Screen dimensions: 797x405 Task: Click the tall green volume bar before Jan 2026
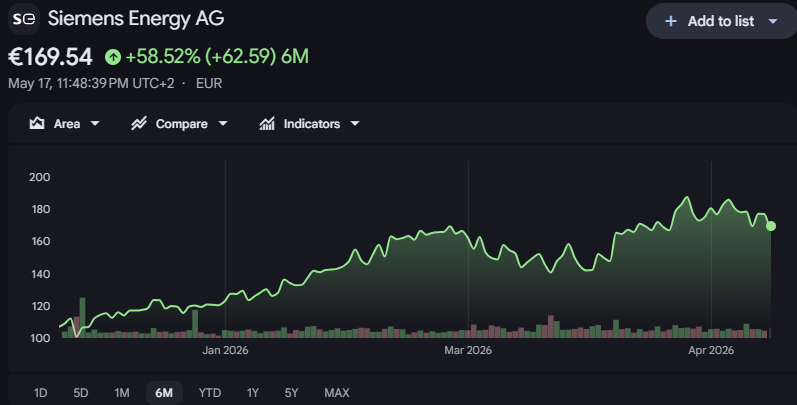pos(195,324)
